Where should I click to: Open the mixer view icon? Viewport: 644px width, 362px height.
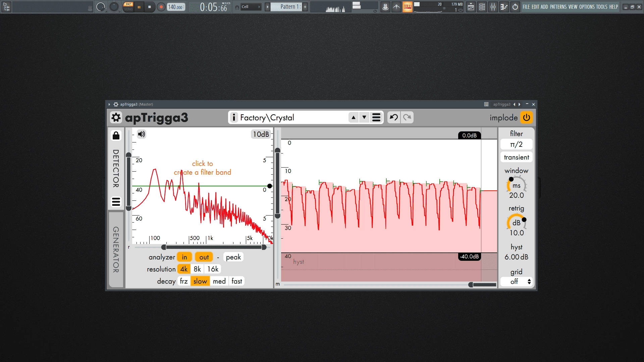pyautogui.click(x=493, y=7)
